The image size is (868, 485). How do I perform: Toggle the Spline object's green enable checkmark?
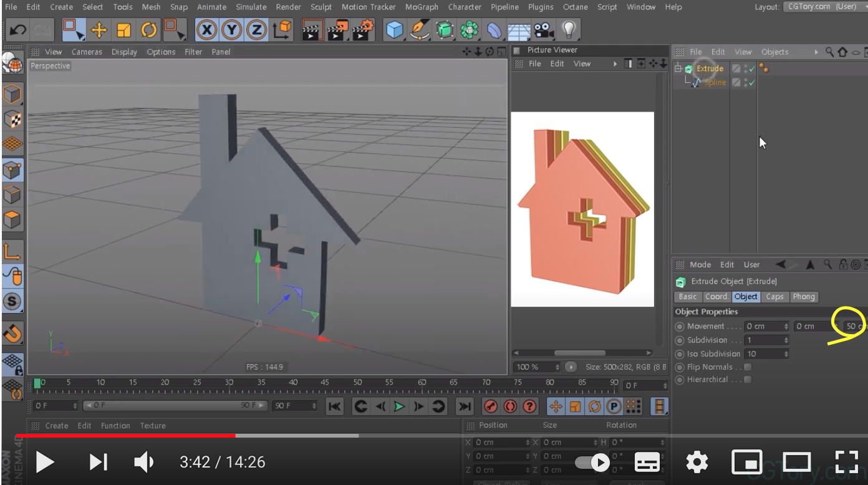point(751,82)
